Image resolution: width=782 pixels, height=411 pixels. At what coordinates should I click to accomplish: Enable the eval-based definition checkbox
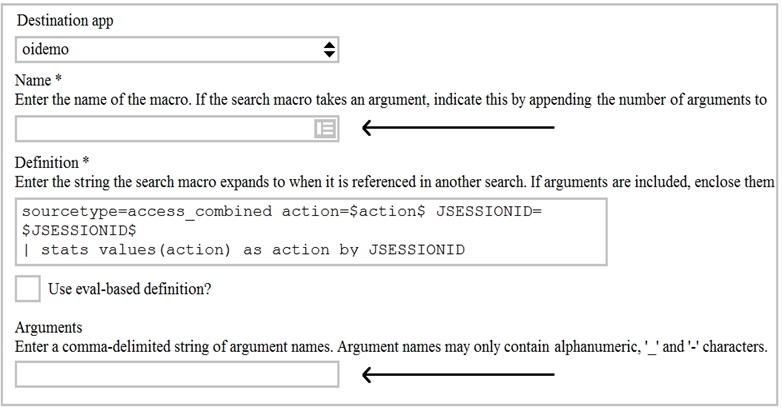point(28,290)
